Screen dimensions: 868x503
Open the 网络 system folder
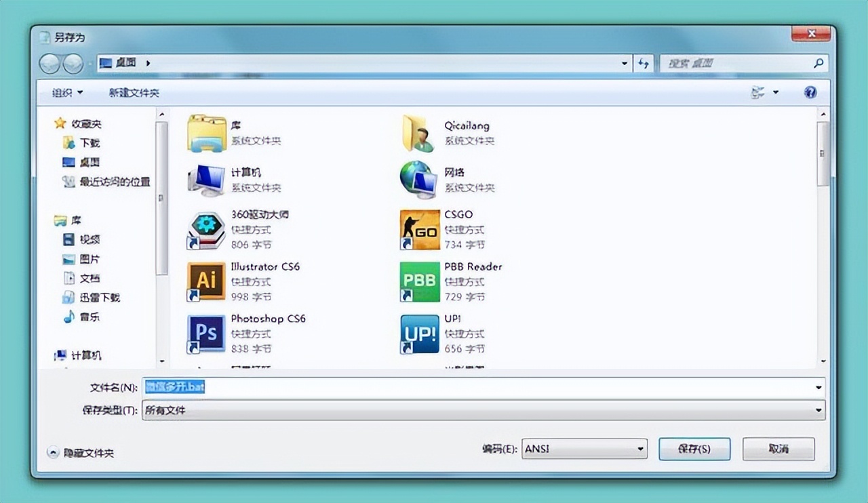419,178
